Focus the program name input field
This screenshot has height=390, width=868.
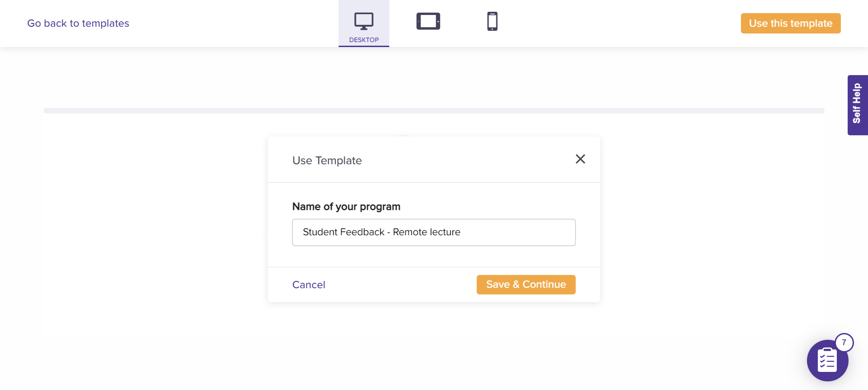(x=434, y=233)
